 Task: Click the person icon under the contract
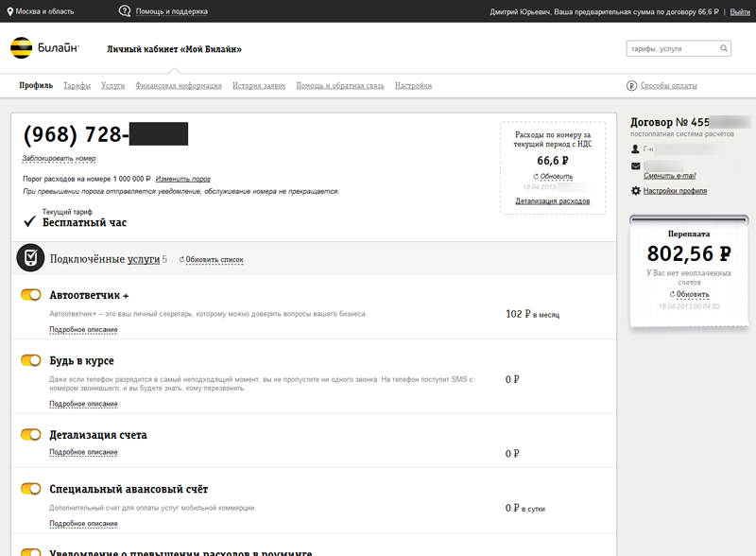coord(635,149)
